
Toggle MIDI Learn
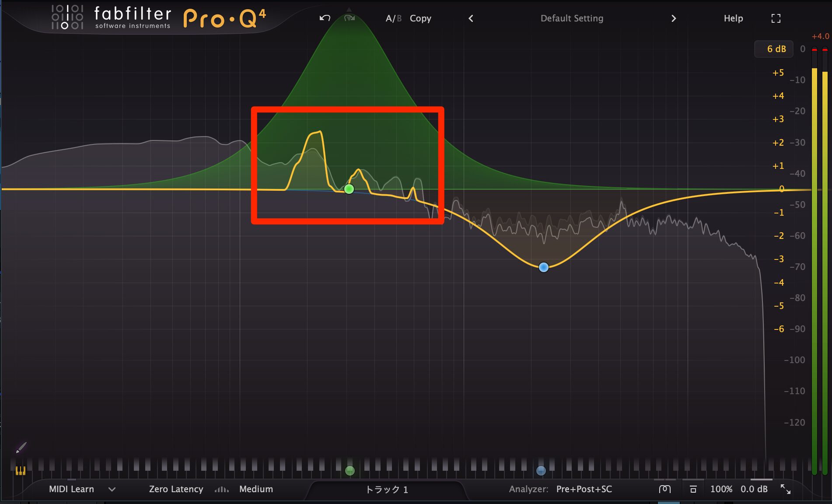[x=71, y=489]
